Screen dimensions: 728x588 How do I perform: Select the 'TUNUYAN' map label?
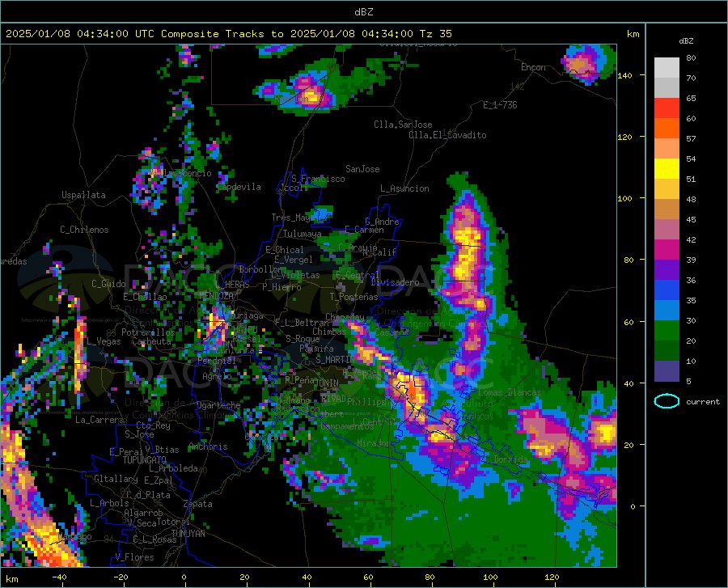188,534
